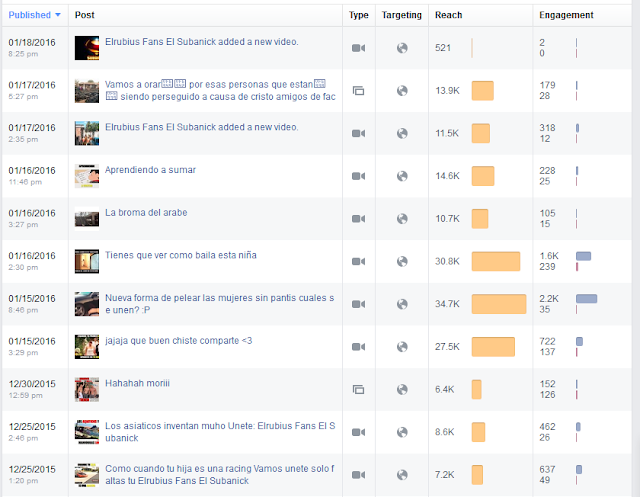Click thumbnail of La broma del arabe
640x497 pixels.
[87, 218]
